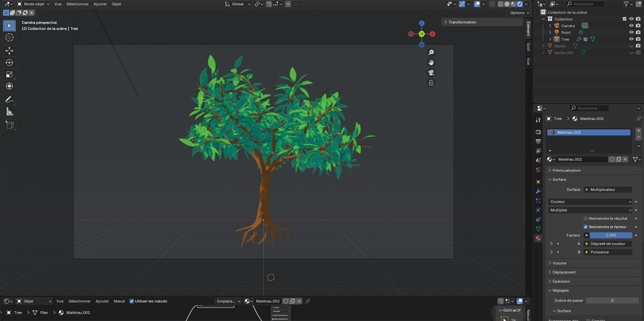Enable the Restreindre le résultat checkbox

click(586, 218)
